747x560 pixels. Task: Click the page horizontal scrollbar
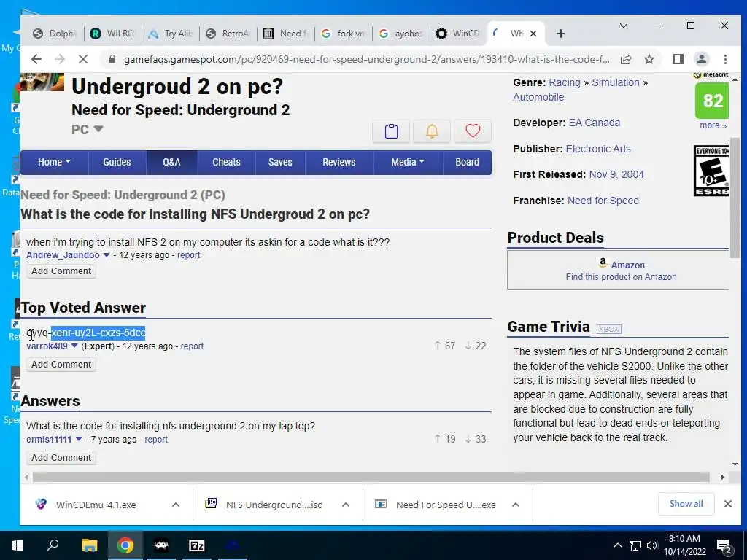tap(371, 477)
